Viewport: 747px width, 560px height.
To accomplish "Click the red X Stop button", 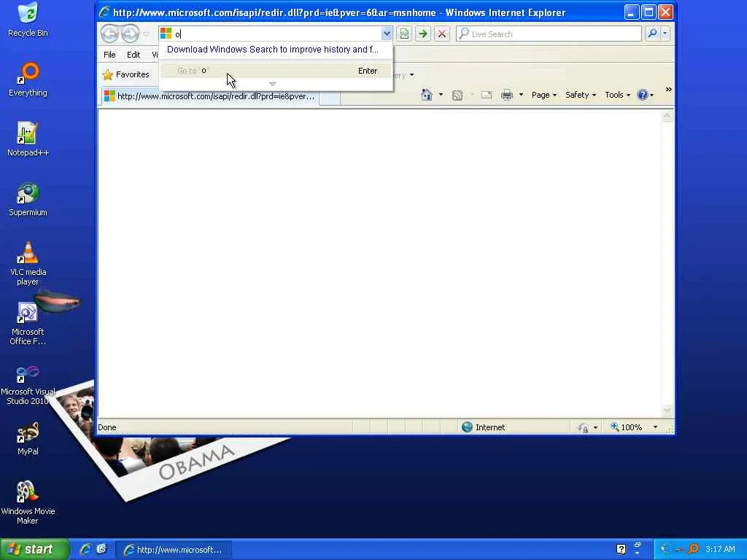I will coord(442,34).
